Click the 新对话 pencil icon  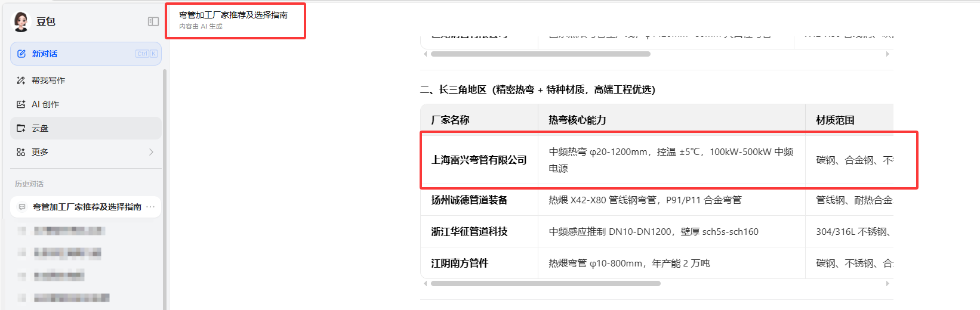pos(21,54)
